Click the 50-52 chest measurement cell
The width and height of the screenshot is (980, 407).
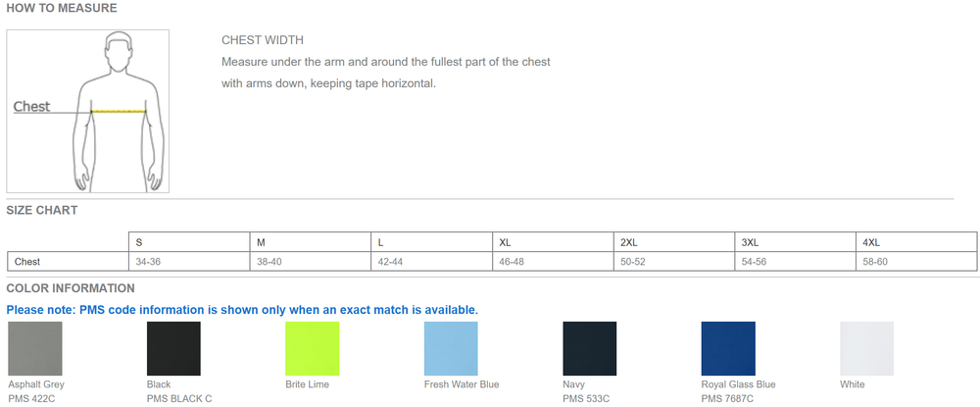(x=633, y=262)
